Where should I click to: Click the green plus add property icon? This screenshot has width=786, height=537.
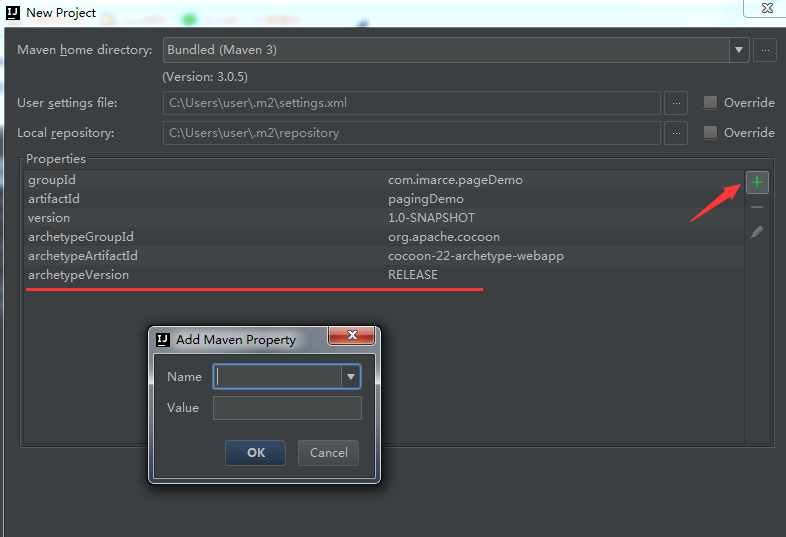tap(757, 183)
